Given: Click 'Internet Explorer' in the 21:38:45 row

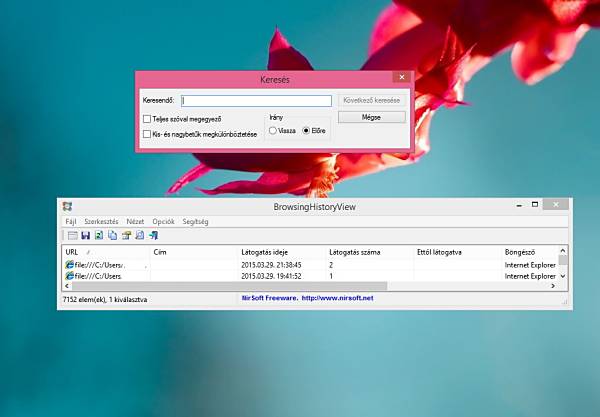Looking at the screenshot, I should click(x=530, y=265).
